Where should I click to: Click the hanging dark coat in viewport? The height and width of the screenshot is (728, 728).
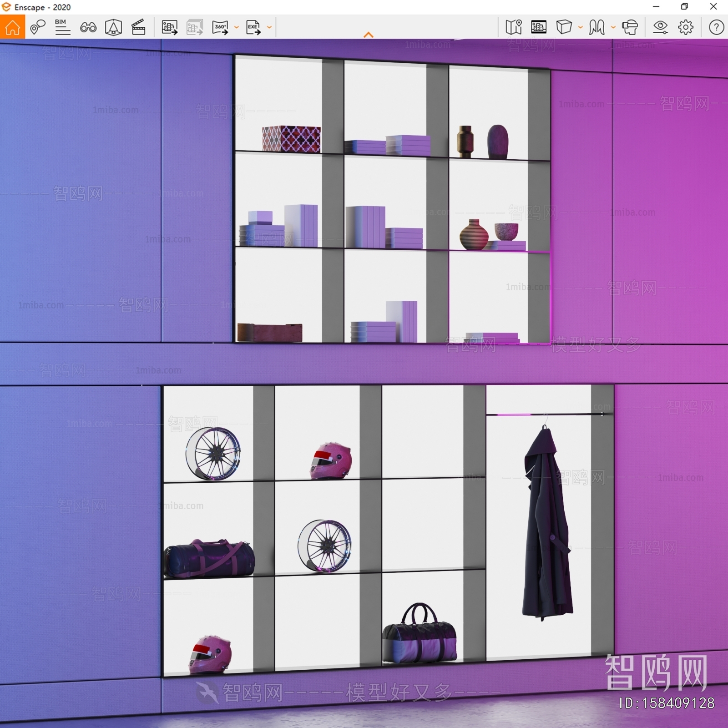click(548, 523)
